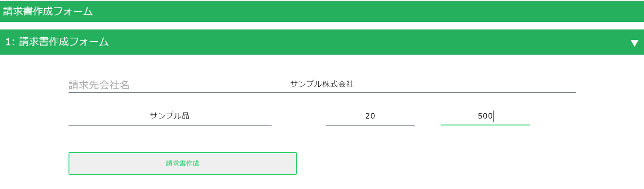Place cursor in the 'サンプル品' text
Viewport: 644px width, 189px height.
point(169,116)
